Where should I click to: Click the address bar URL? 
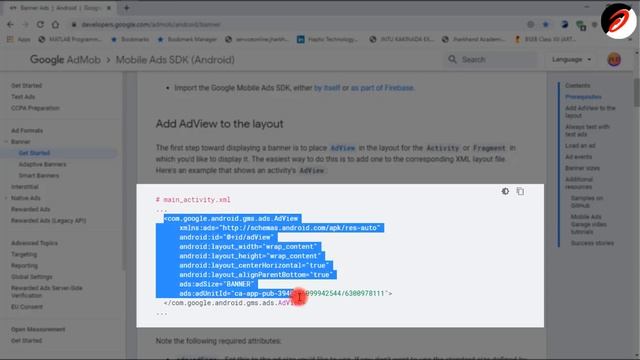pos(151,24)
